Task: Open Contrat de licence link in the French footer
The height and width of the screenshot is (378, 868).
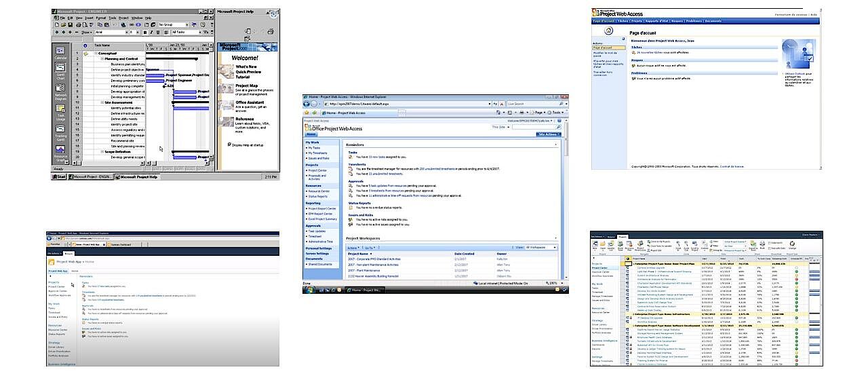Action: pyautogui.click(x=731, y=166)
